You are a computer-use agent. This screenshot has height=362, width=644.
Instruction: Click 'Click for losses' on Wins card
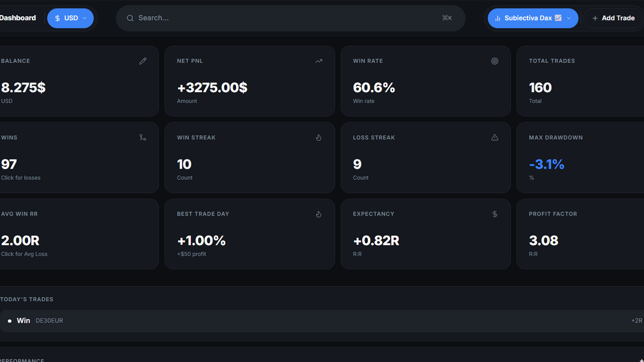pos(21,177)
